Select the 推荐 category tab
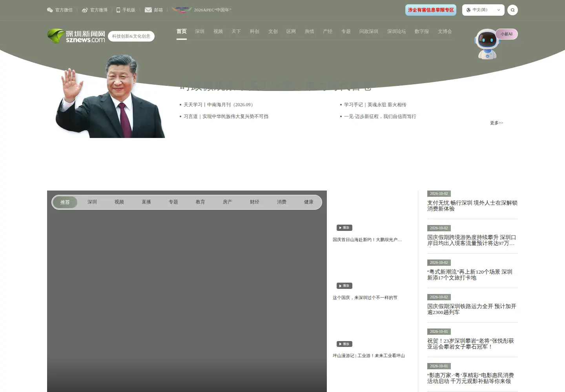 pos(65,202)
